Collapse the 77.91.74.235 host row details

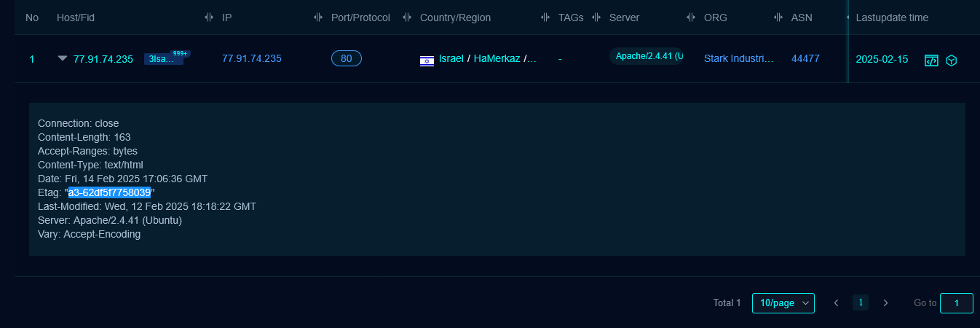click(63, 59)
